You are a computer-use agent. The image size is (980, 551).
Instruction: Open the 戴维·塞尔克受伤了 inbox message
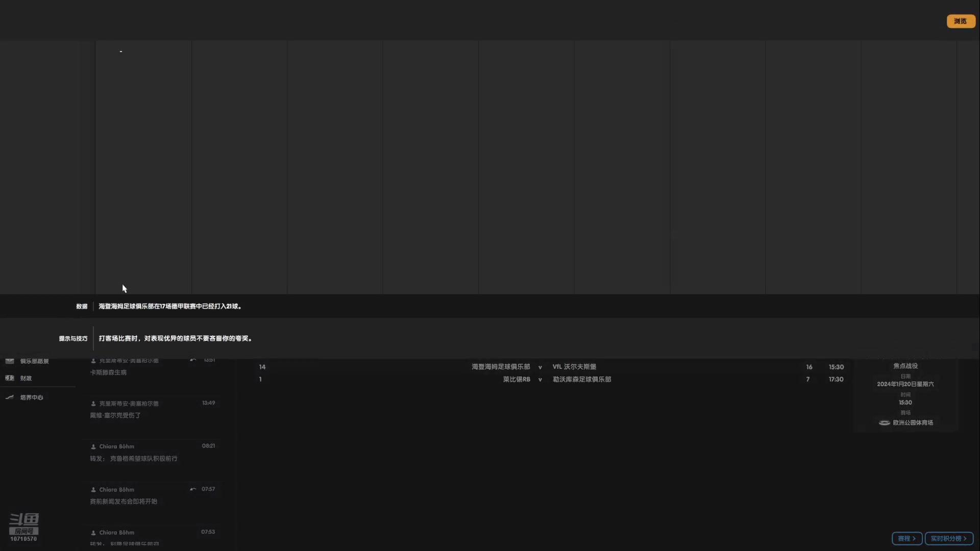click(115, 415)
